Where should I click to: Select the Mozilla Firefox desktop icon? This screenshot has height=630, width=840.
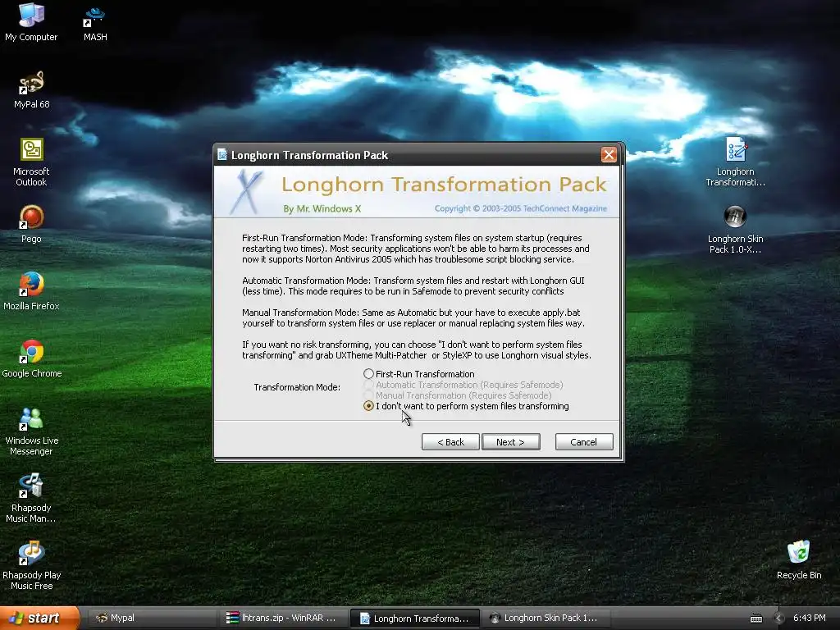(31, 291)
